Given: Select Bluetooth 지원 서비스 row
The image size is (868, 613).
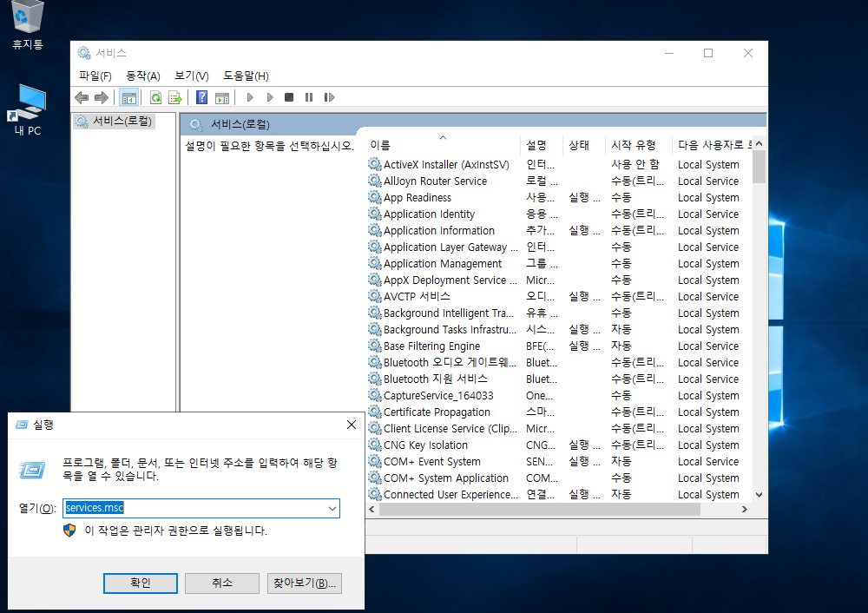Looking at the screenshot, I should click(x=559, y=379).
